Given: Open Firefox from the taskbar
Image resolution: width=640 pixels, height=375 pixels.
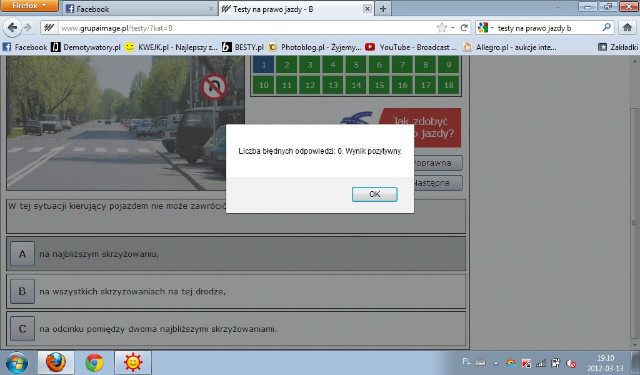Looking at the screenshot, I should click(x=56, y=362).
